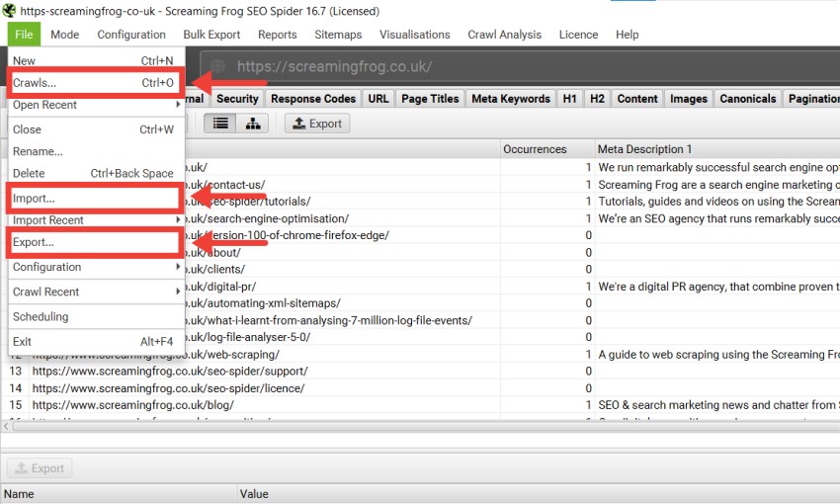Select the contact-us/ URL row
The image size is (840, 504).
[x=225, y=185]
